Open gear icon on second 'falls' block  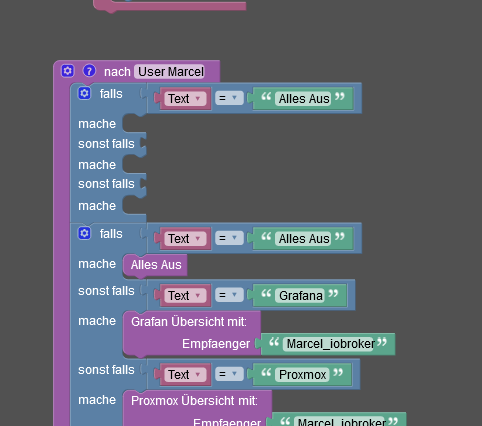click(x=84, y=233)
